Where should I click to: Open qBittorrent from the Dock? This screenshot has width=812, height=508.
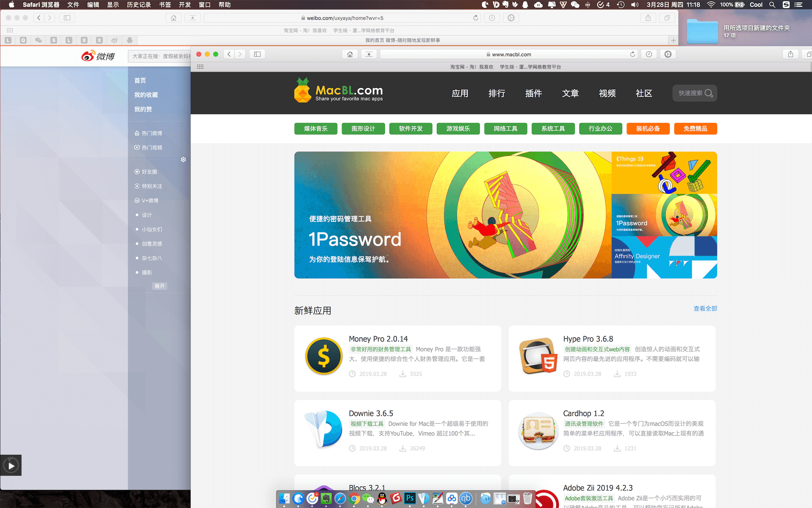(466, 499)
